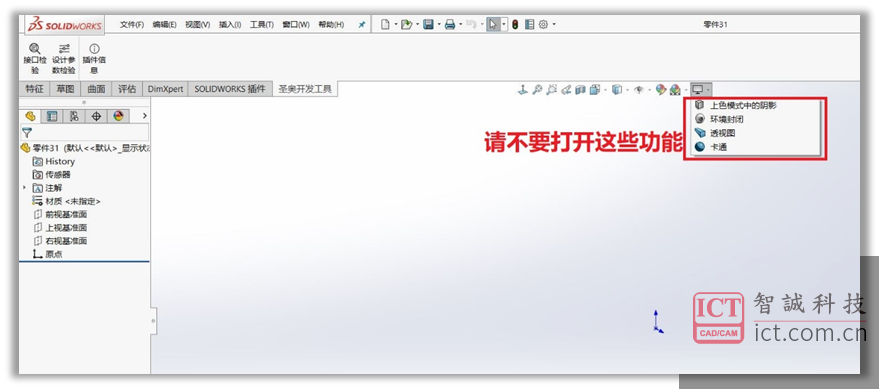Screen dimensions: 879x389
Task: Open dropdown arrow next to New icon
Action: pyautogui.click(x=396, y=24)
